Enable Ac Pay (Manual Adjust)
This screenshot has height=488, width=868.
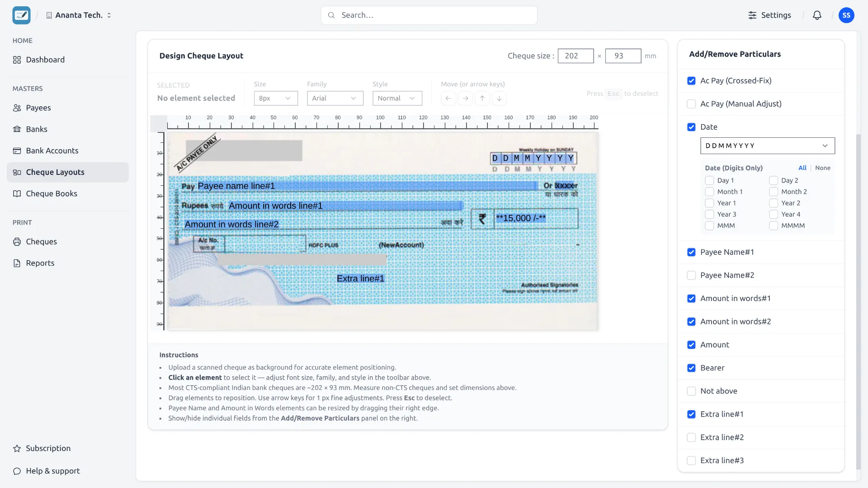[x=691, y=103]
